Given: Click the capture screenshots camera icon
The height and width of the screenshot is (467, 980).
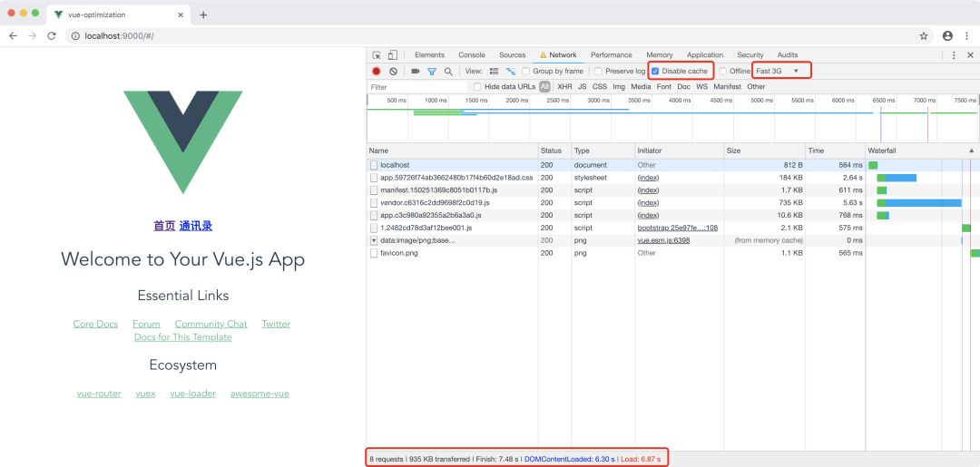Looking at the screenshot, I should coord(416,71).
